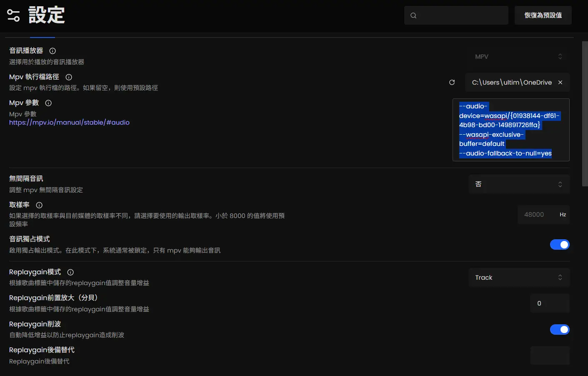The image size is (588, 376).
Task: Click the info icon beside 音訊播放器
Action: [53, 51]
